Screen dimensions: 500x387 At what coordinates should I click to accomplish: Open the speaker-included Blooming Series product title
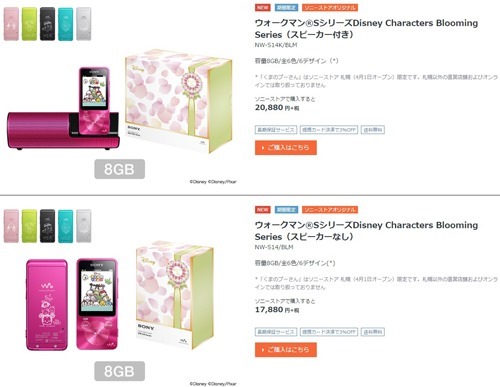click(366, 29)
